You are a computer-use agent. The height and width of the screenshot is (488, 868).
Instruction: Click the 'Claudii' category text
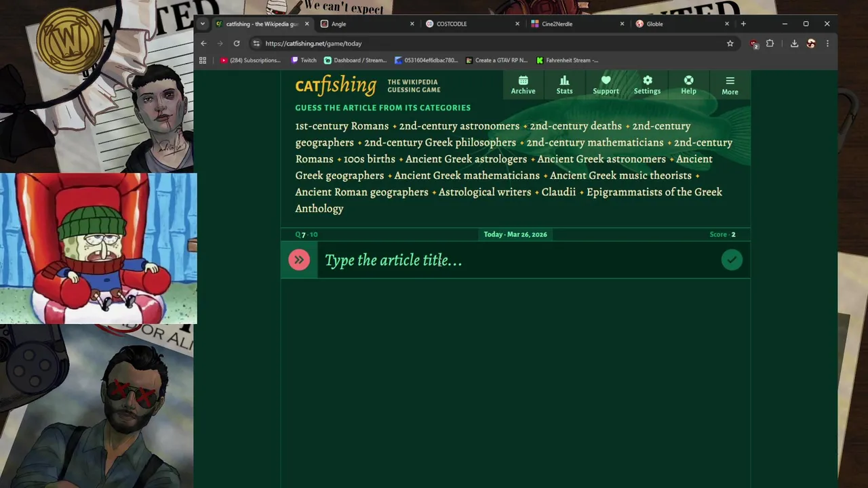[x=559, y=192]
